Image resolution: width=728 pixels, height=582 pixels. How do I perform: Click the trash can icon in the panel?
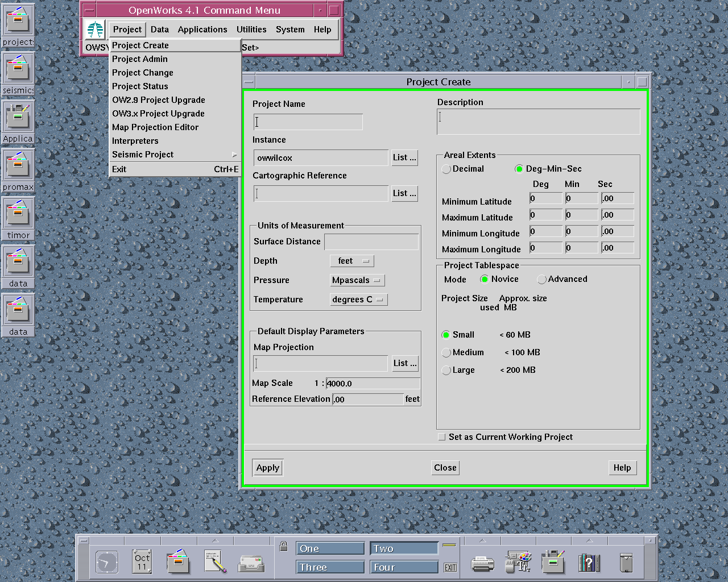[626, 563]
